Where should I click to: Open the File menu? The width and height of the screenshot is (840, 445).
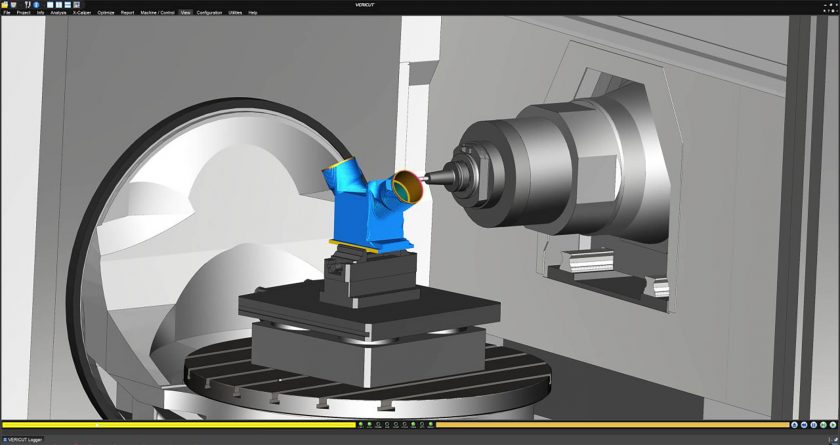[7, 13]
